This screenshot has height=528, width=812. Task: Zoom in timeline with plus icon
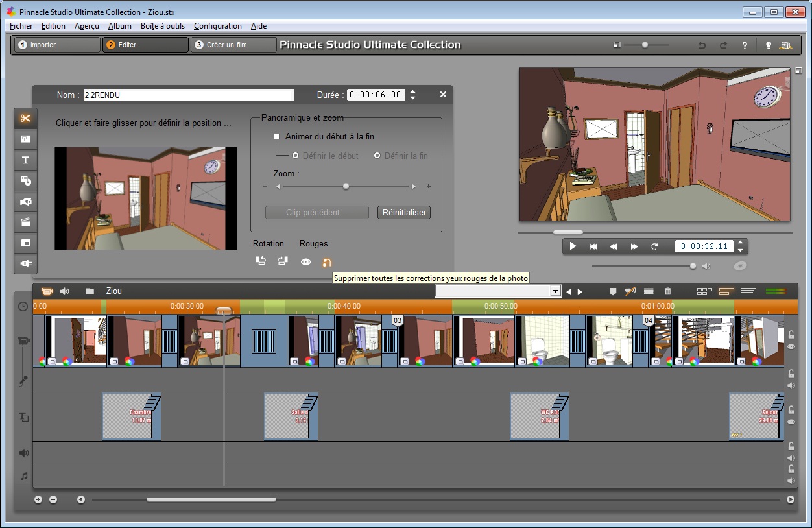[x=38, y=499]
